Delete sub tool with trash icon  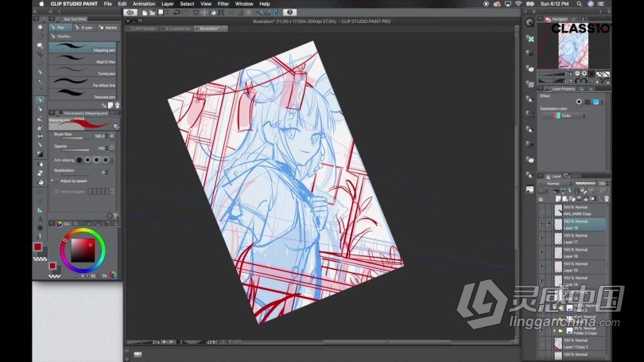[x=118, y=106]
